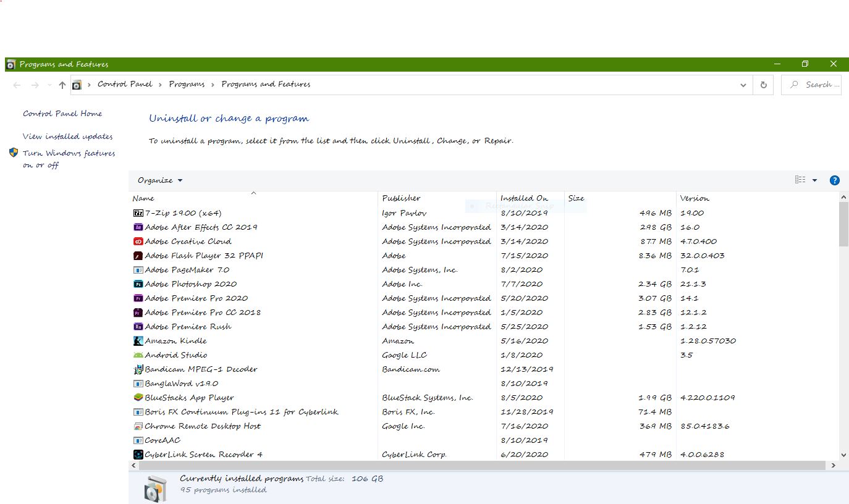This screenshot has width=849, height=504.
Task: Open the Control Panel Home link
Action: pyautogui.click(x=62, y=114)
